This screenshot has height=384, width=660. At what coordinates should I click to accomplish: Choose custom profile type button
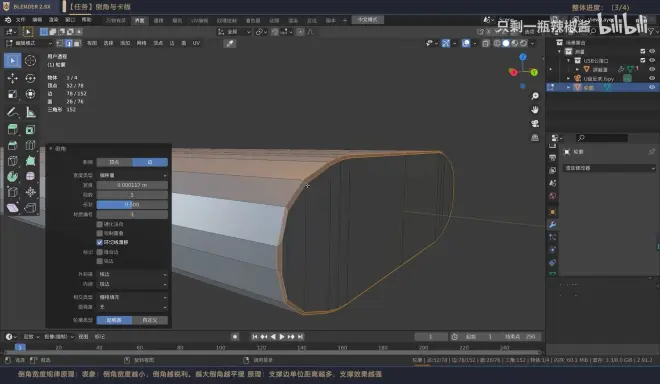[150, 320]
